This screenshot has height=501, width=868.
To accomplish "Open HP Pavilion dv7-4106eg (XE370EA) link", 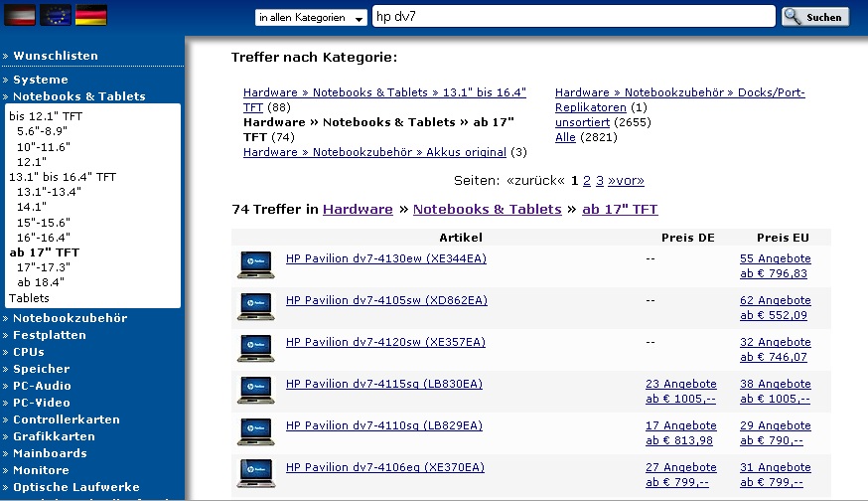I will 384,467.
